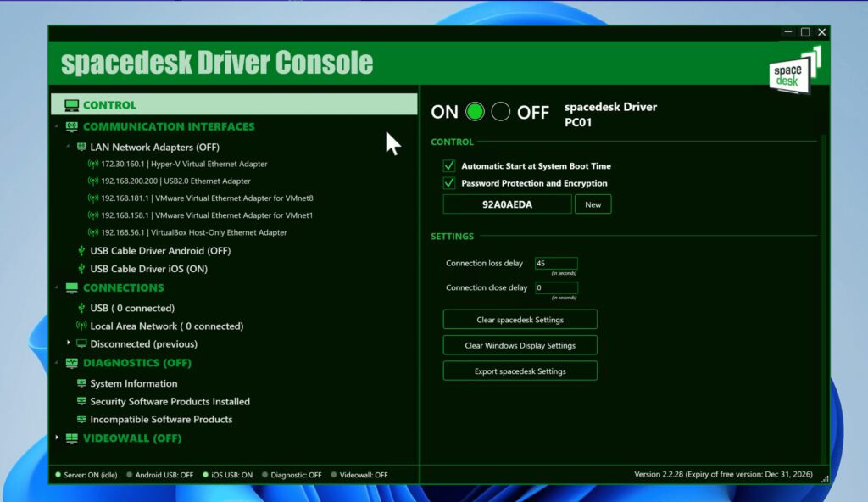Click the Android USB status dot
This screenshot has height=502, width=868.
click(129, 475)
